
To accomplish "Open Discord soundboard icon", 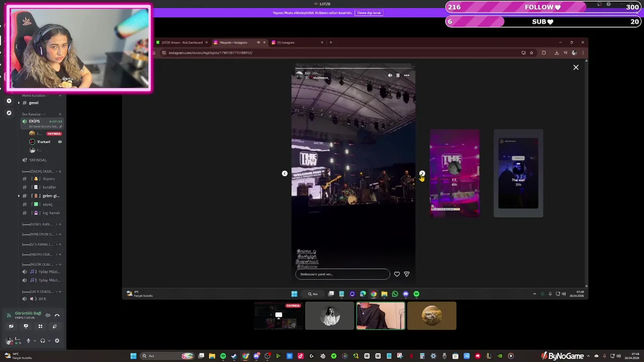I will 55,326.
